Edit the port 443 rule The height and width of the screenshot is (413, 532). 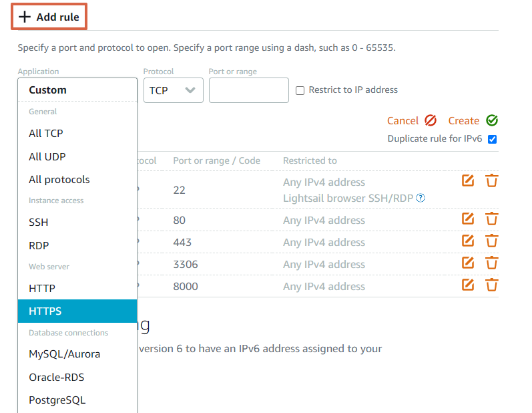[468, 241]
